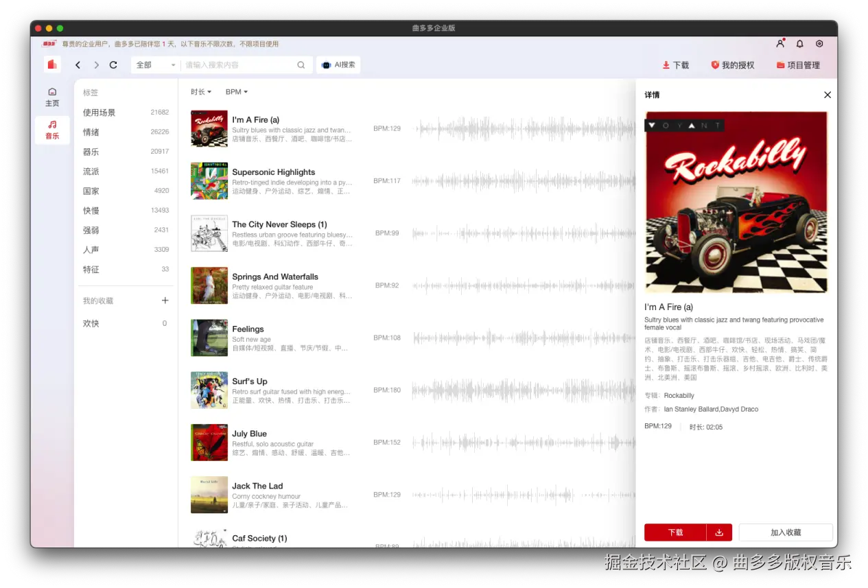Click the BPM:152 value for July Blue
Image resolution: width=868 pixels, height=588 pixels.
click(x=387, y=443)
